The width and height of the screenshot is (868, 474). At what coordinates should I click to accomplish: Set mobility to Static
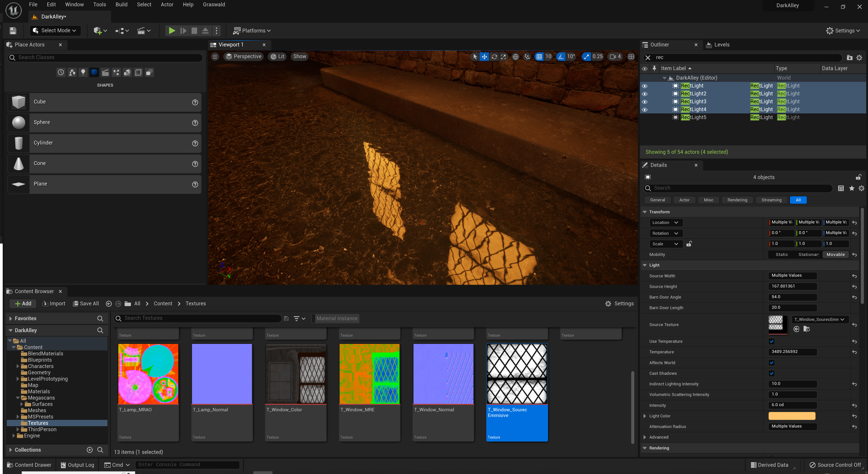[x=781, y=255]
